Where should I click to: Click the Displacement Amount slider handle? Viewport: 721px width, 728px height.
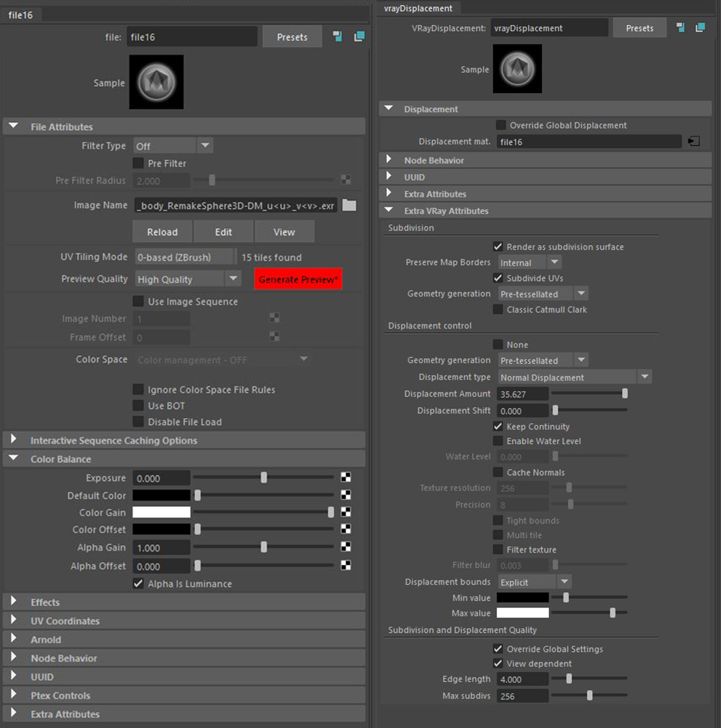(x=625, y=394)
